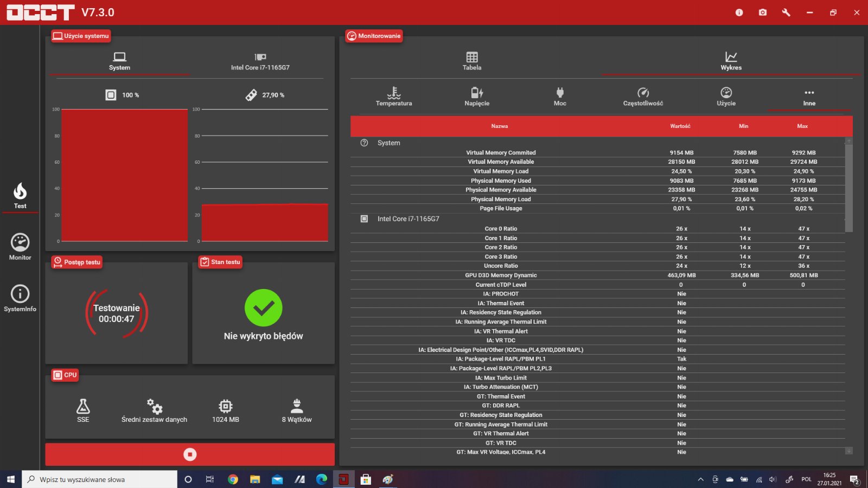Show Moc power sensors
The image size is (868, 488).
pyautogui.click(x=560, y=97)
